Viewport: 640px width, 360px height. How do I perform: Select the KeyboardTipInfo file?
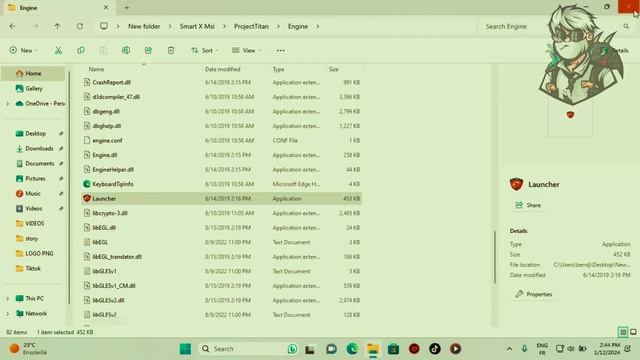222,184
